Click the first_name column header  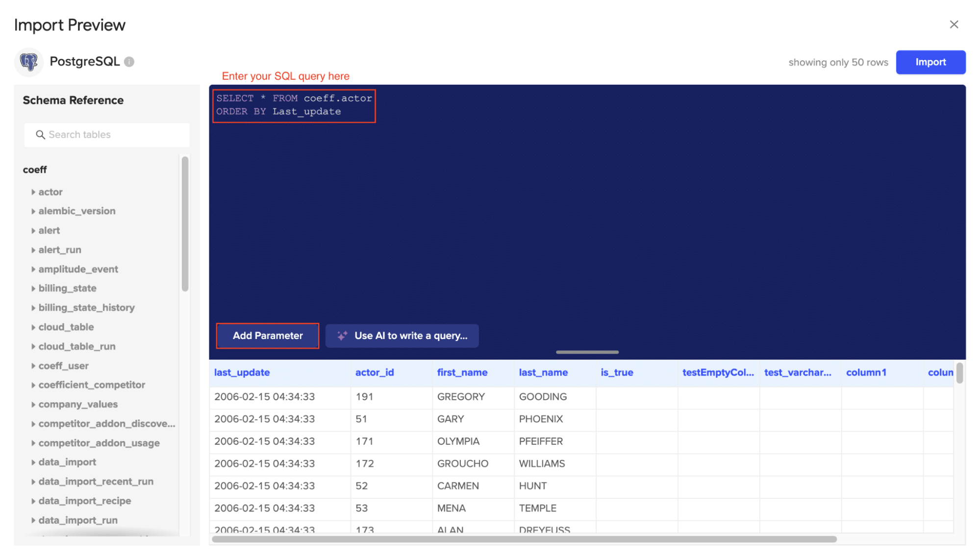pos(462,372)
